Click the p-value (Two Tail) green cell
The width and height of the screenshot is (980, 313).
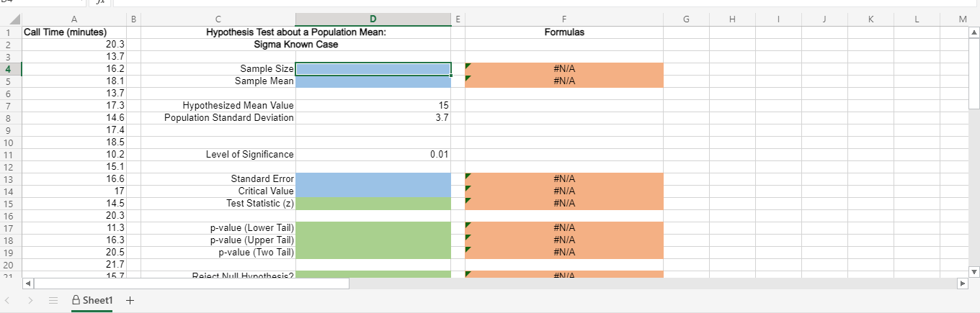373,253
